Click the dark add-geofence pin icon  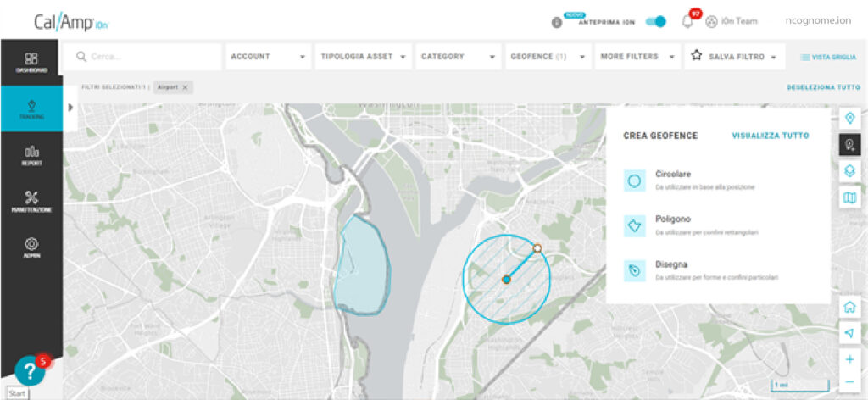[x=849, y=145]
